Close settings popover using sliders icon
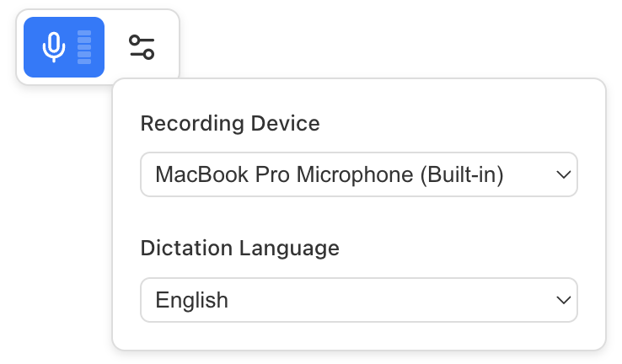 pyautogui.click(x=142, y=47)
